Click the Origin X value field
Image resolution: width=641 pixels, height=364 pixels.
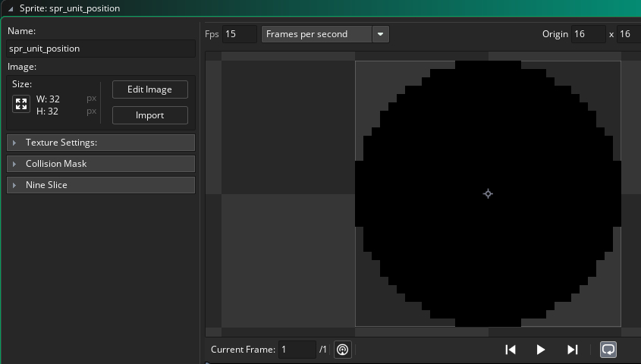588,34
